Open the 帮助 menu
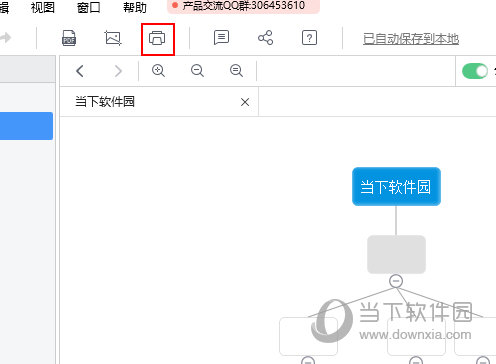This screenshot has width=496, height=364. pos(135,7)
